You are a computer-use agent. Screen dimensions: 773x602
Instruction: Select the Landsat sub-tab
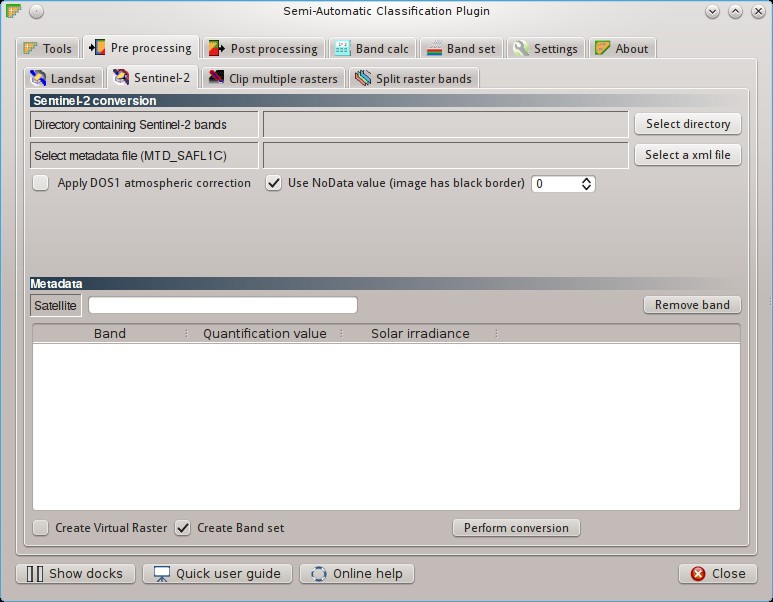tap(63, 78)
